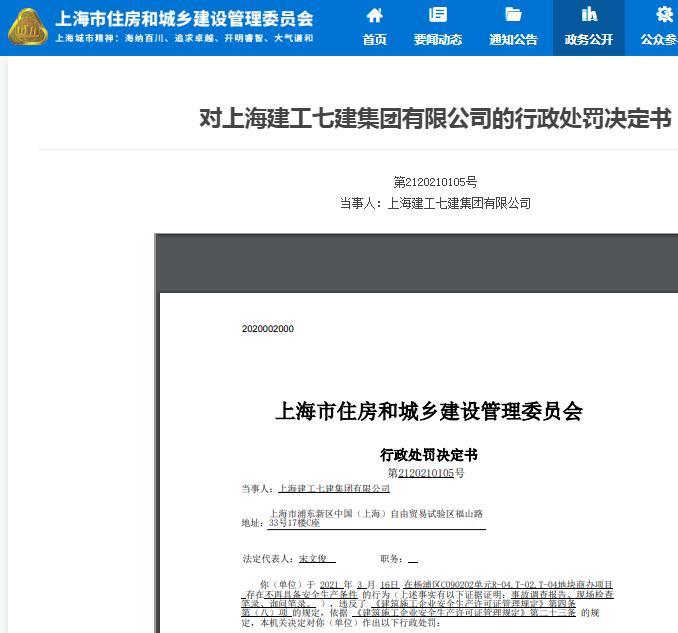
Task: Click the gear icon above 公众参
Action: [664, 14]
